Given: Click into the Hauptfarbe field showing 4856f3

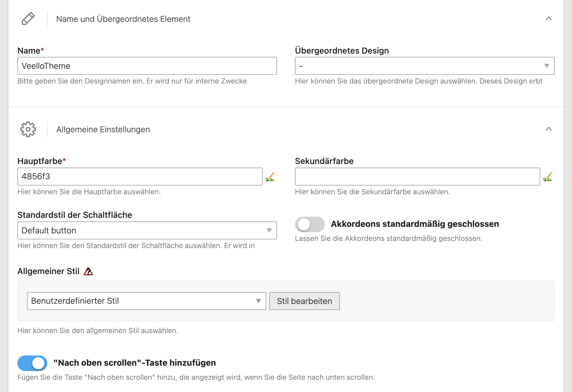Looking at the screenshot, I should click(140, 177).
